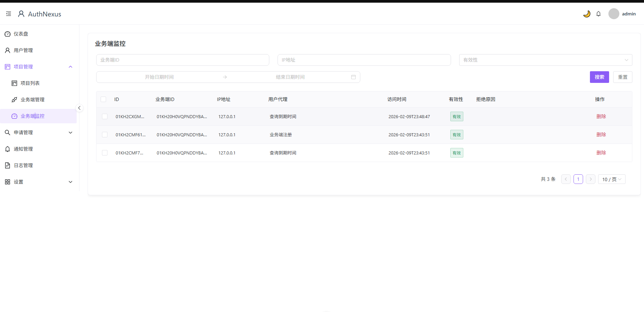Click 删除 for the 业务端注册 row

(601, 135)
